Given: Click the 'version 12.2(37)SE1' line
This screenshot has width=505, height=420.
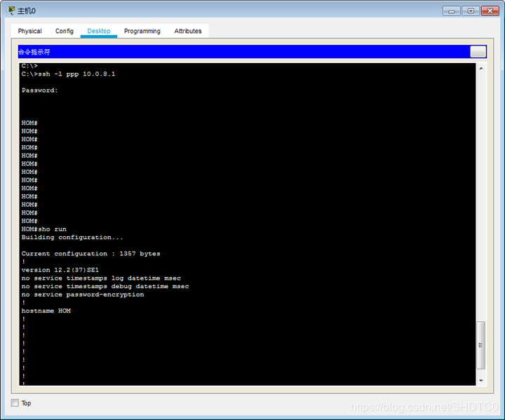Looking at the screenshot, I should point(60,270).
